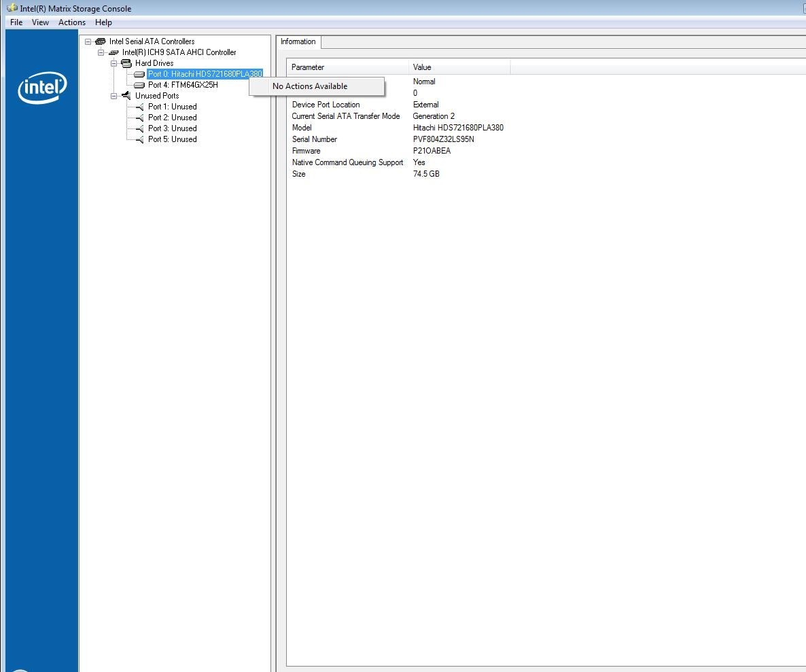806x672 pixels.
Task: Click the ICH9 SATA AHCI Controller icon
Action: coord(113,52)
